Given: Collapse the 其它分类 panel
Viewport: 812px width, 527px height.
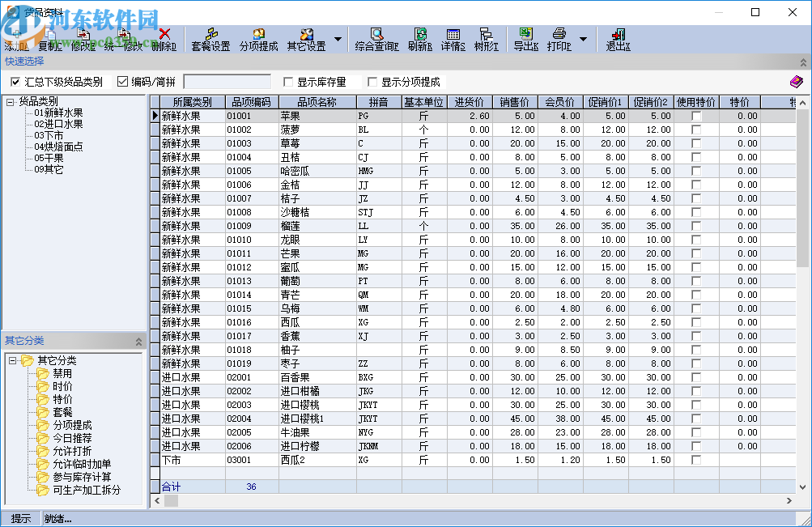Looking at the screenshot, I should [138, 342].
